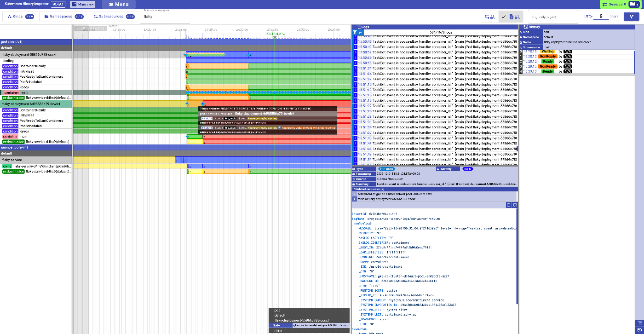Click the 15:50:46 TaskExit log entry

tap(435, 41)
